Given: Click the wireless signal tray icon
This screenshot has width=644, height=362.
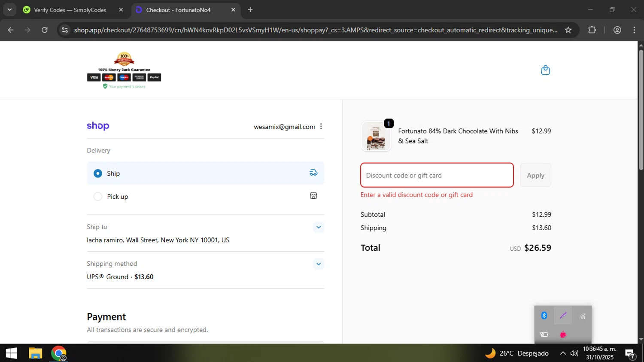Looking at the screenshot, I should click(x=582, y=316).
